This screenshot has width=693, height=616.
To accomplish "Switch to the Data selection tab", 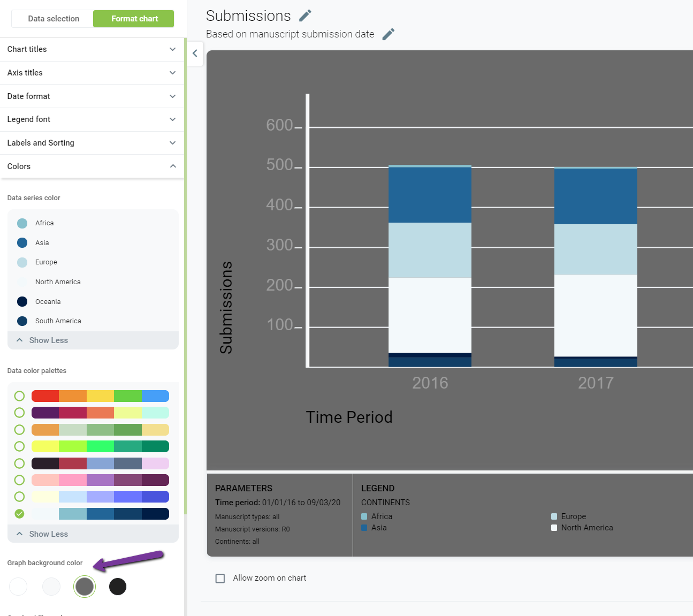I will (54, 19).
